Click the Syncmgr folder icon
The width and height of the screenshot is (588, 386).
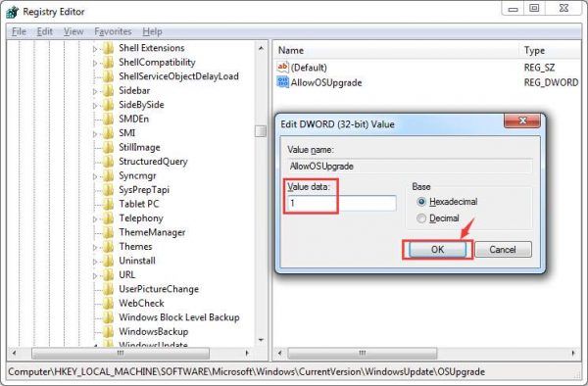tap(108, 175)
